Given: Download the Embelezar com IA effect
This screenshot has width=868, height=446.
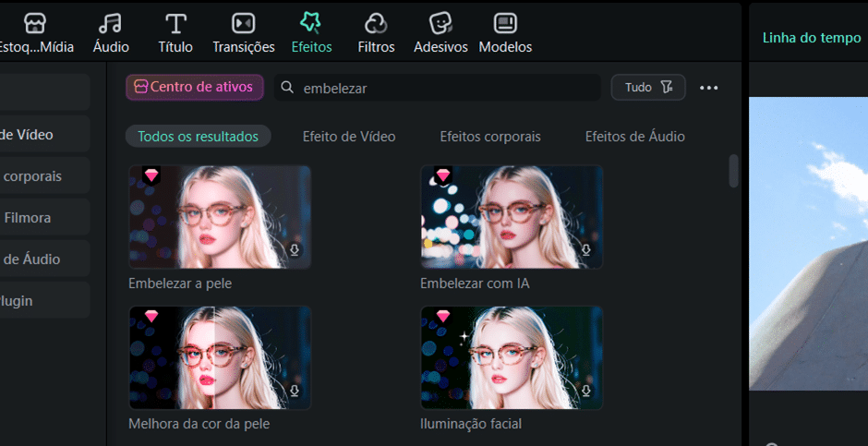Looking at the screenshot, I should point(586,250).
